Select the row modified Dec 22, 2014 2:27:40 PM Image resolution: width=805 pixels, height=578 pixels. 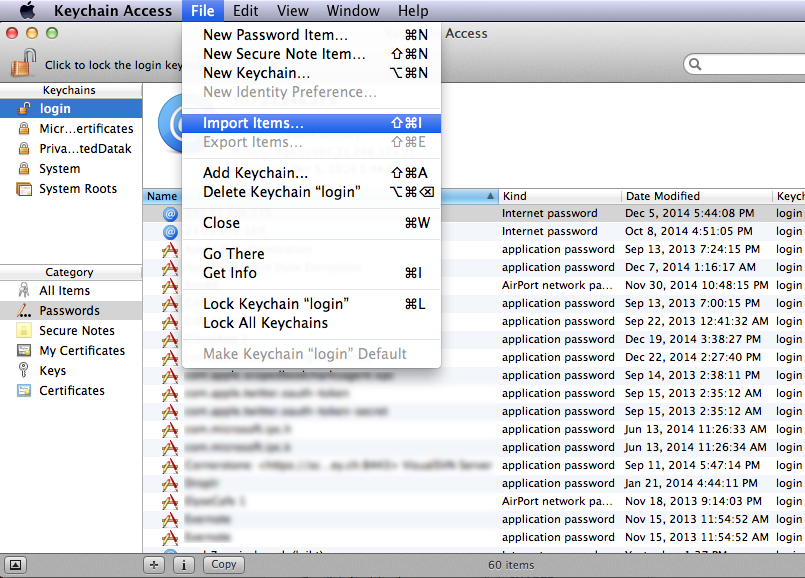tap(474, 357)
